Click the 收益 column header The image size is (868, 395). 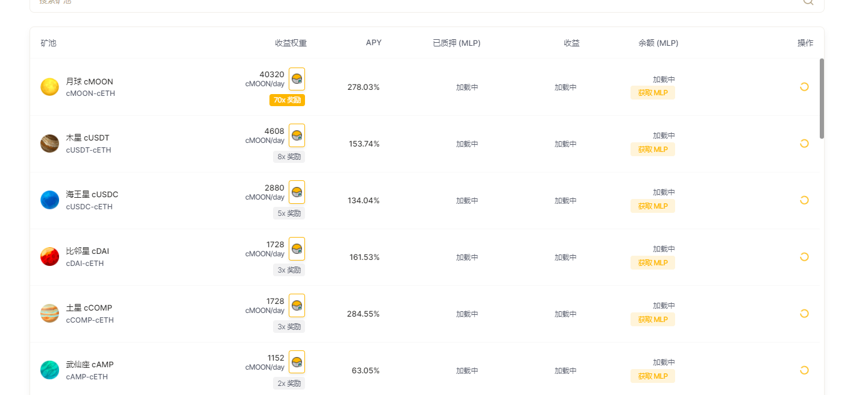tap(572, 43)
